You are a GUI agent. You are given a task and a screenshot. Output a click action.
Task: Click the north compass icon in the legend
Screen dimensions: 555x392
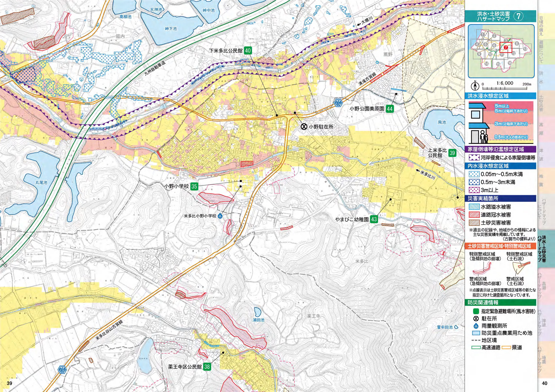point(475,86)
